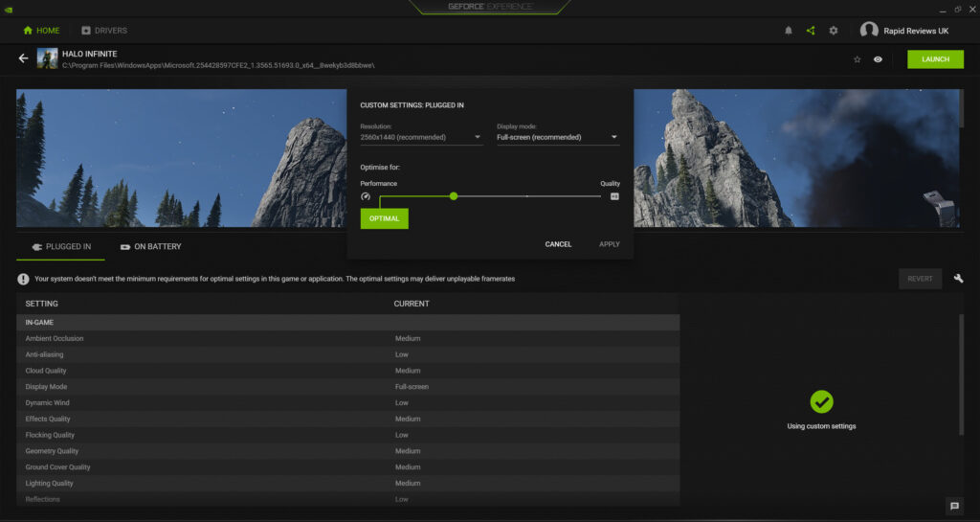Switch to the Drivers tab
The image size is (980, 522).
click(x=103, y=31)
